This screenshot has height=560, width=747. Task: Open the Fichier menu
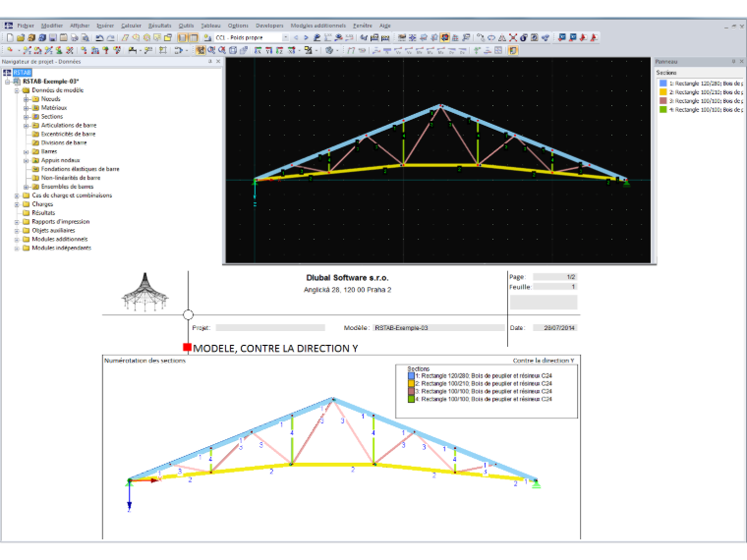(x=26, y=26)
